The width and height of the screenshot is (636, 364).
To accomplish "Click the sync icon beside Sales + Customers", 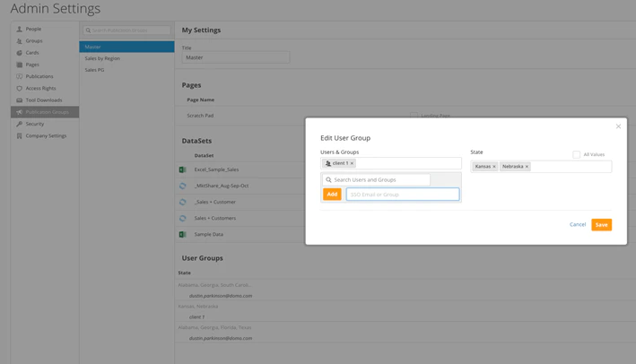I will pos(182,218).
